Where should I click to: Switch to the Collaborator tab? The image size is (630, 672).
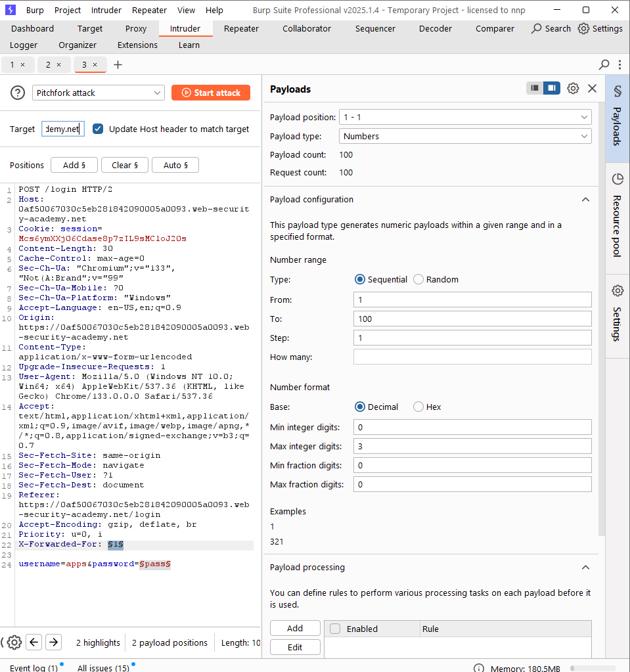click(306, 28)
